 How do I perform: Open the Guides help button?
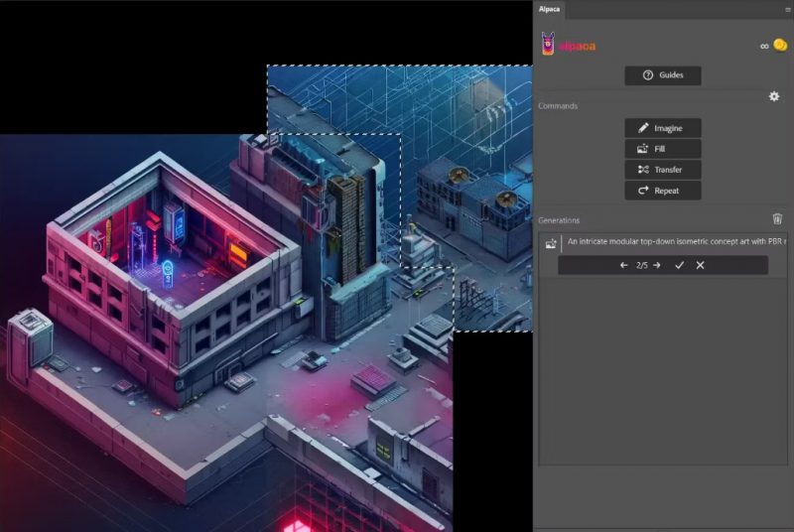(x=663, y=75)
